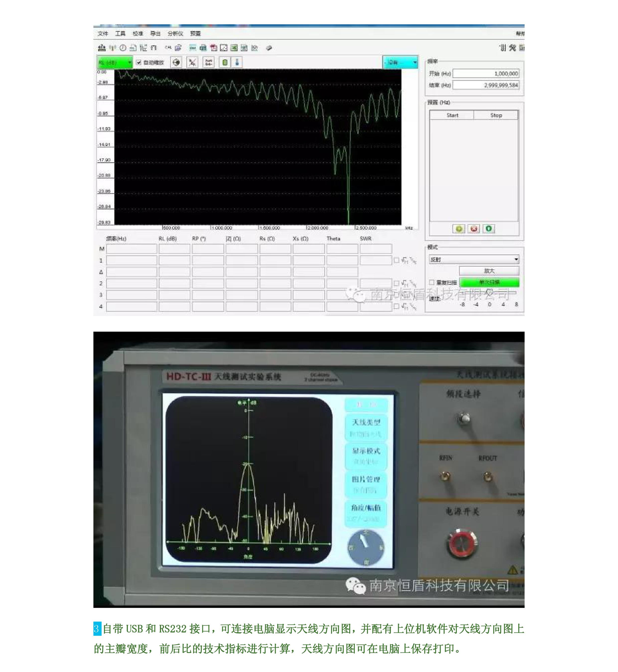Toggle the 自动缩放 checkbox

coord(138,63)
